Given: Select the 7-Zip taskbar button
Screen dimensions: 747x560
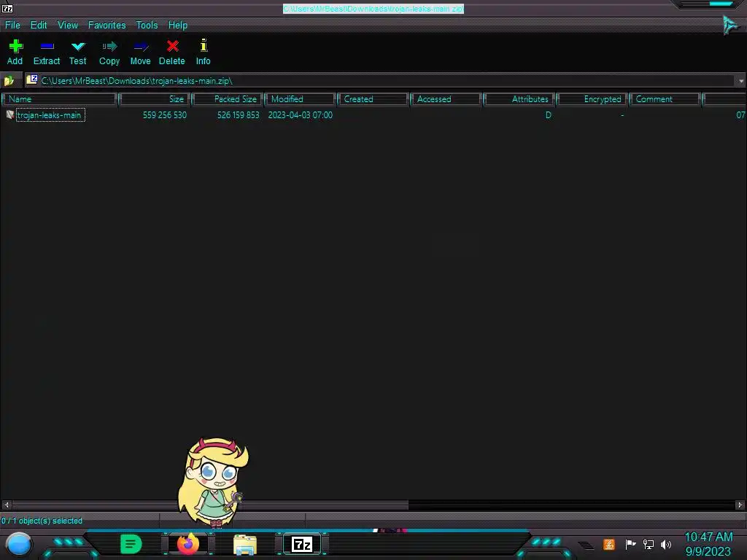Looking at the screenshot, I should coord(302,544).
